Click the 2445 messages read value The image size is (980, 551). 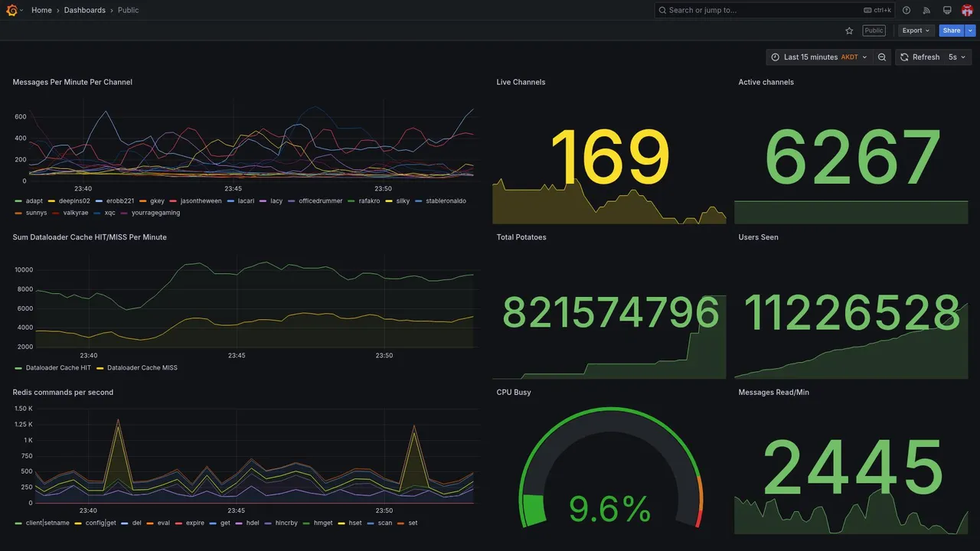pyautogui.click(x=852, y=468)
